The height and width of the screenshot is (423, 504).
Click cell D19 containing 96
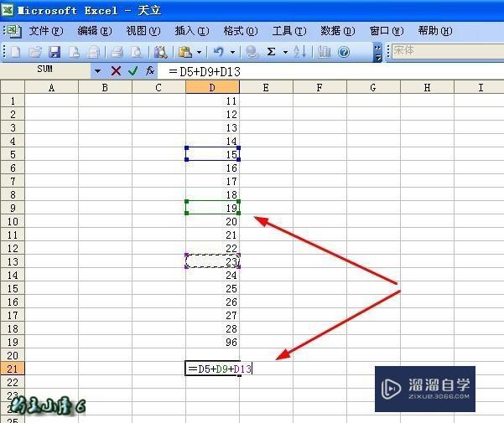(212, 342)
